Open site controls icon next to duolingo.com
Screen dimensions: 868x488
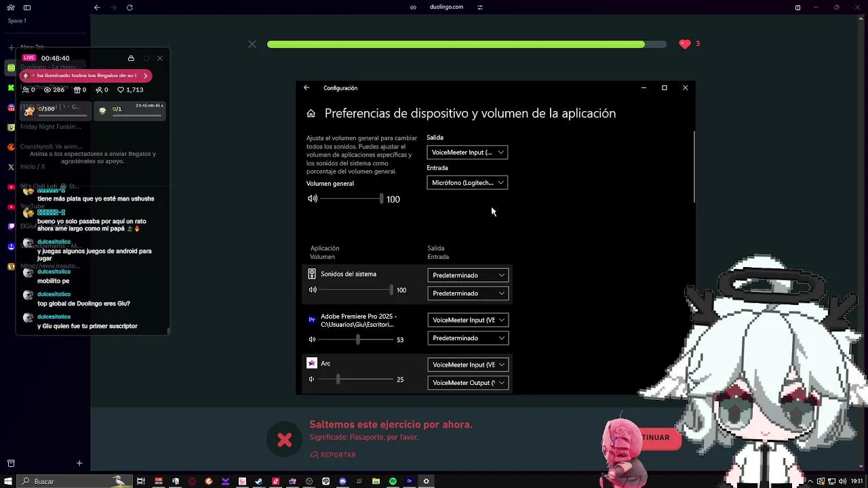(x=480, y=7)
